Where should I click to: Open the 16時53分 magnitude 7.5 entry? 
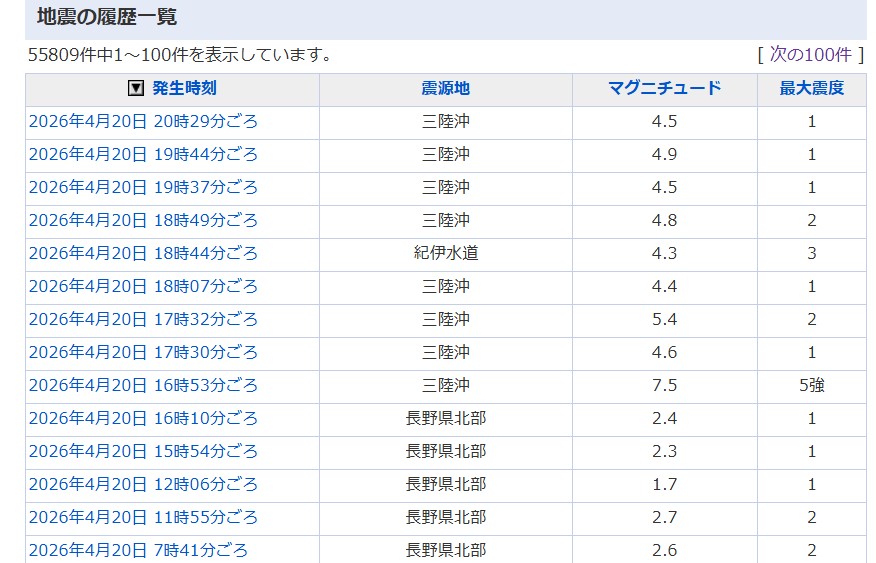[x=143, y=386]
